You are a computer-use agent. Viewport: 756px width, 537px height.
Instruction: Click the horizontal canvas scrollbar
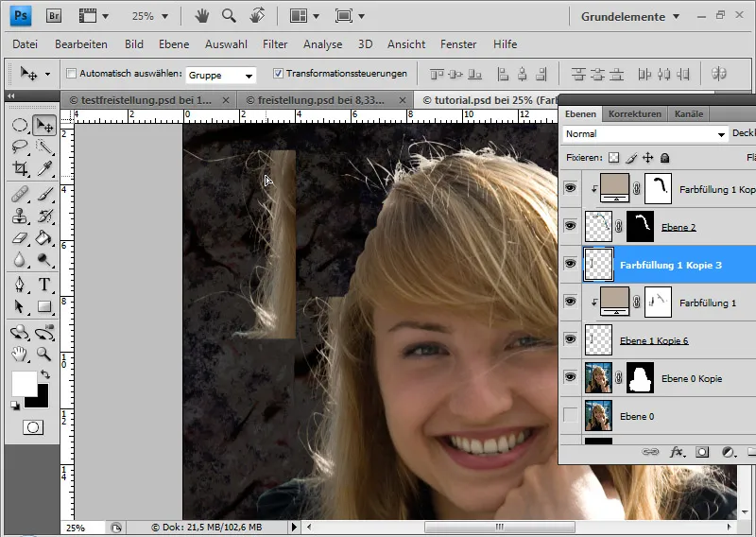coord(499,527)
